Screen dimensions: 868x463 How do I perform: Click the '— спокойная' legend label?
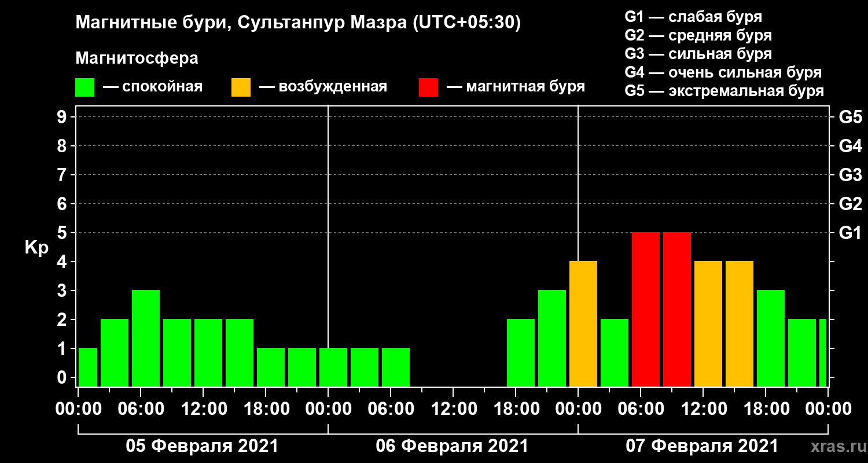click(153, 87)
